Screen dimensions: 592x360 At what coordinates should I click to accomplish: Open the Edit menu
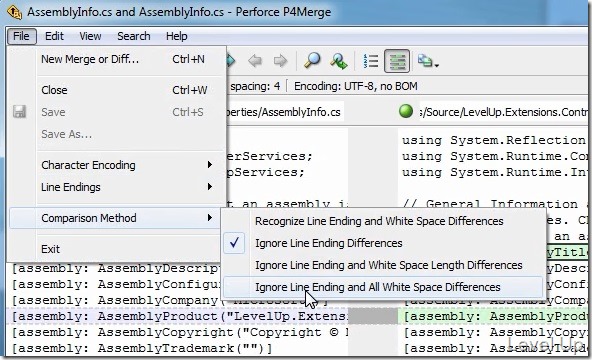coord(54,36)
